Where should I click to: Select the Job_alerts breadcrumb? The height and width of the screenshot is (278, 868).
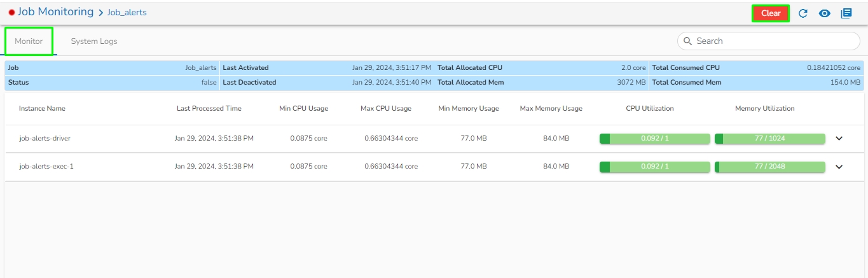(x=127, y=12)
